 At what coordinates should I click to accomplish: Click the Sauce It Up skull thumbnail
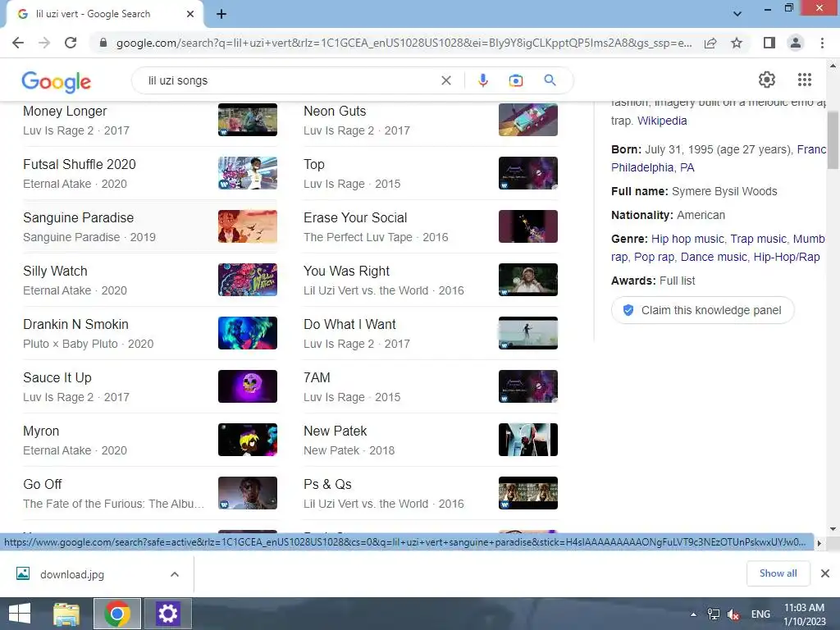pos(248,386)
